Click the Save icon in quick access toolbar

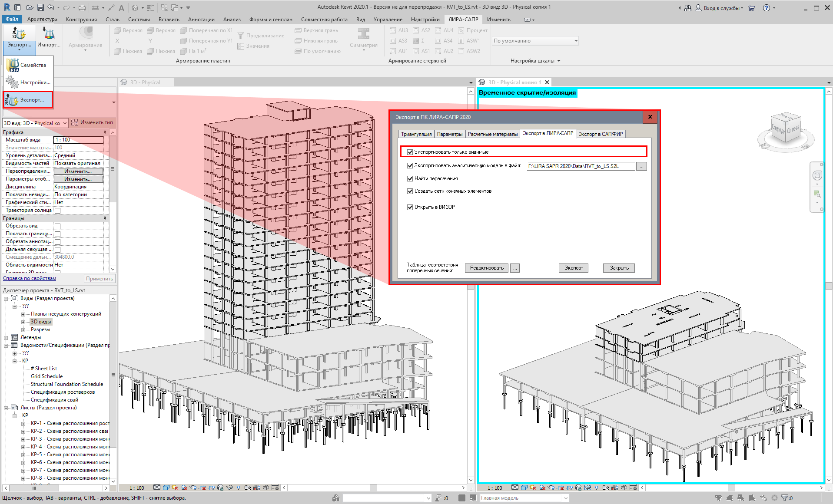[x=40, y=7]
